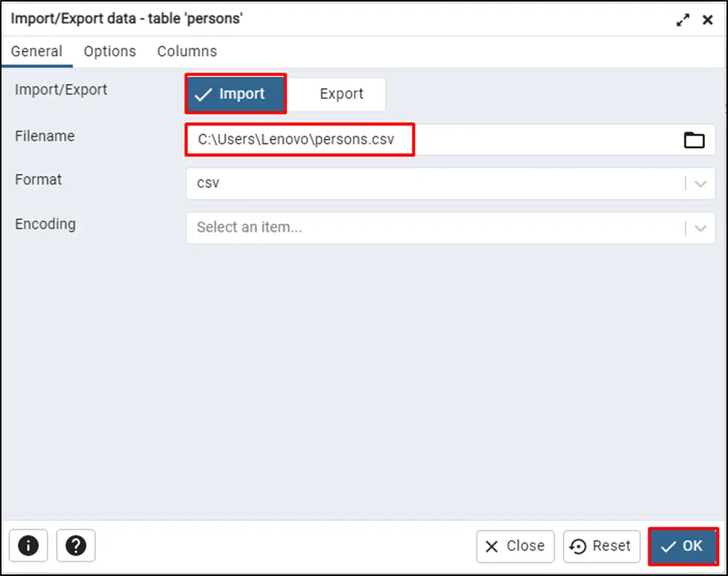
Task: Close dialog with the X icon
Action: [708, 21]
